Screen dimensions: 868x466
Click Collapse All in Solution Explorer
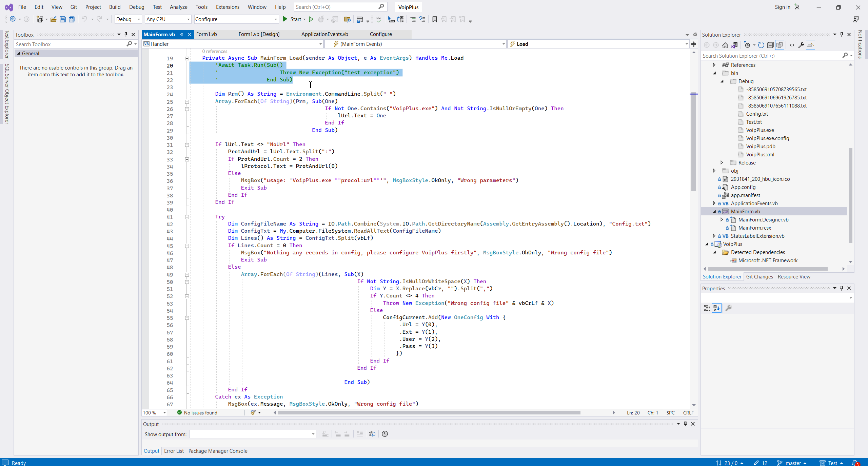tap(770, 45)
